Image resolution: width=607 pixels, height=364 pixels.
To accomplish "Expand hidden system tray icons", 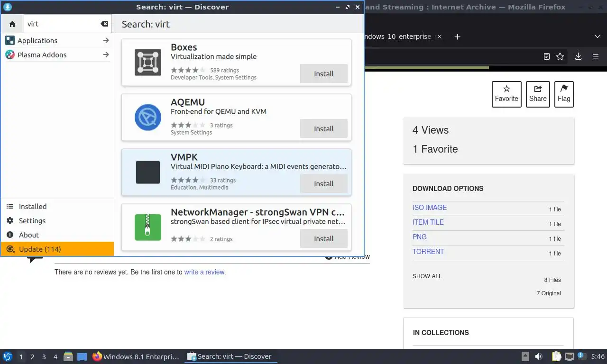I will click(525, 356).
